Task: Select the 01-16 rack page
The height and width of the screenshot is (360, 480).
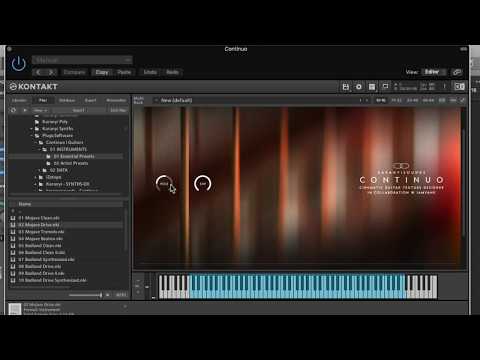Action: (381, 100)
